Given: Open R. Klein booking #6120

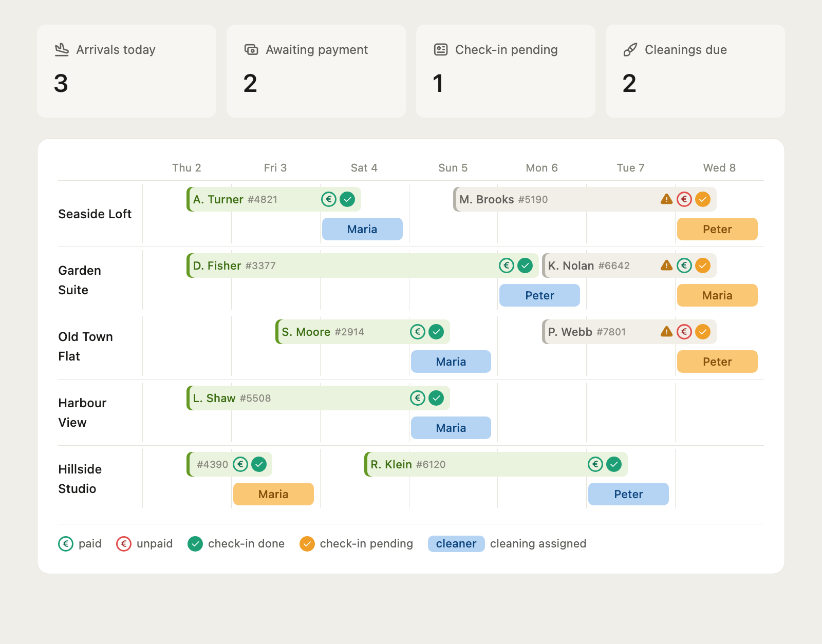Looking at the screenshot, I should click(x=496, y=464).
